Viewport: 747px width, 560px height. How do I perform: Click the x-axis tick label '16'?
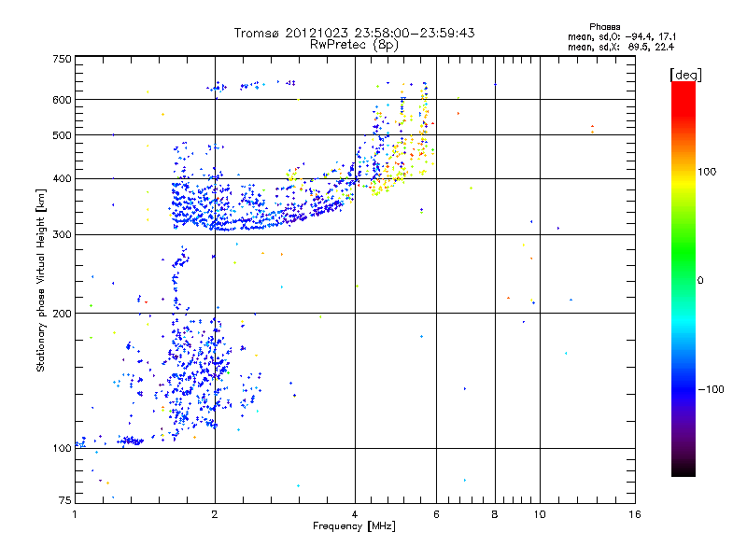(635, 514)
